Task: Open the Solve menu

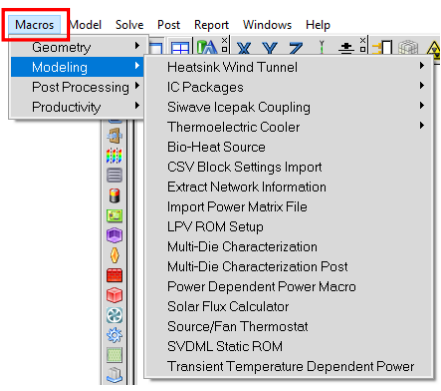Action: point(129,25)
